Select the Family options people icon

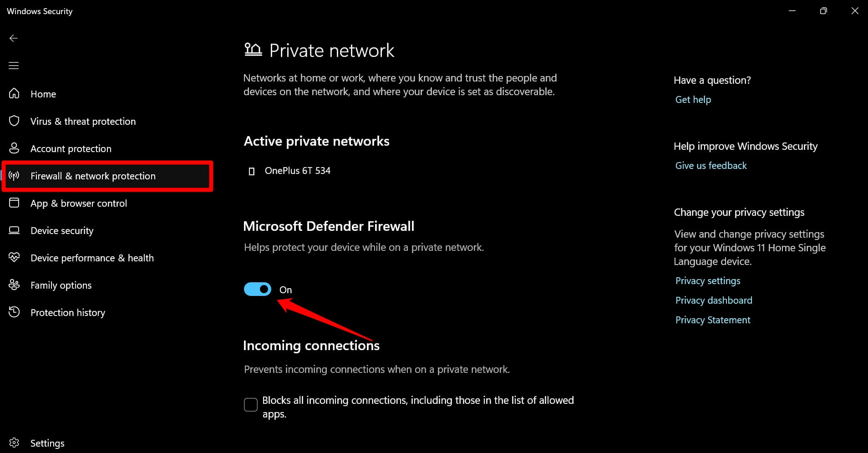click(14, 285)
